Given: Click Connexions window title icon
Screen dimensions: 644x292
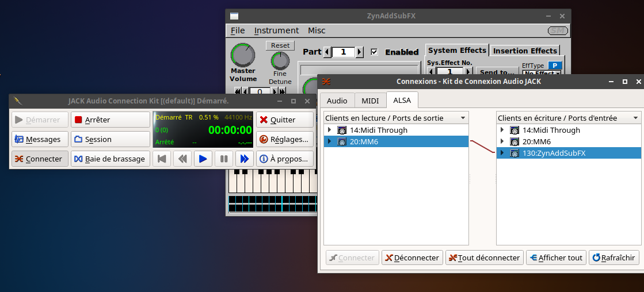Looking at the screenshot, I should coord(326,82).
